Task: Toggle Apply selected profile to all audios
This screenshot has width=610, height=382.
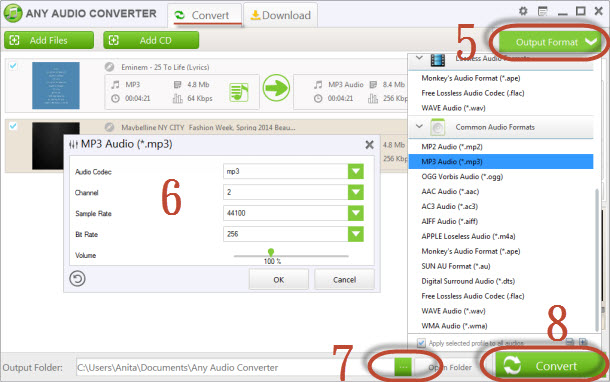Action: point(421,343)
